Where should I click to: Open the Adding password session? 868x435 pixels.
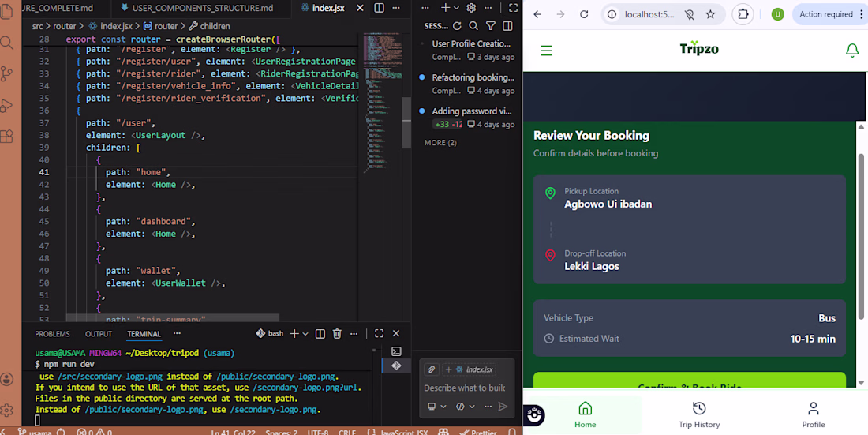pos(468,118)
